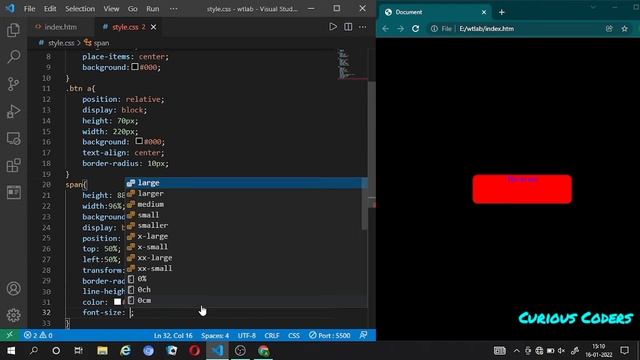
Task: Click the Run code play icon
Action: tap(333, 27)
